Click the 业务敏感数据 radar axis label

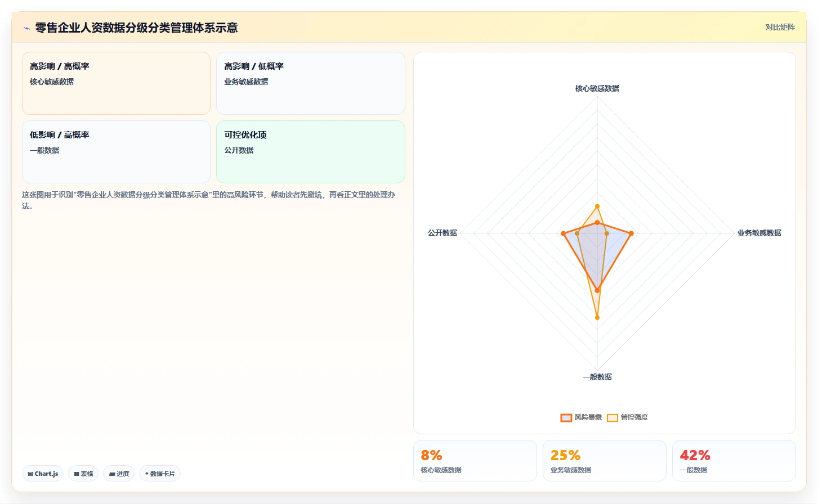tap(759, 233)
